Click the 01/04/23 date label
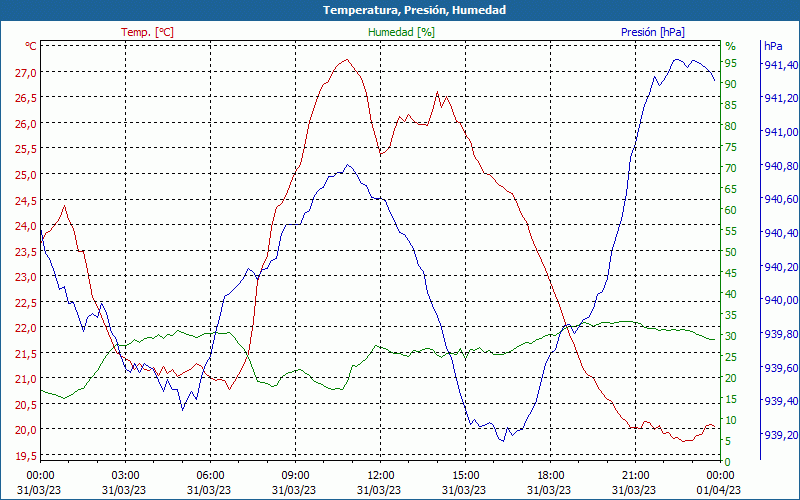Screen dimensions: 800x500 pos(718,491)
